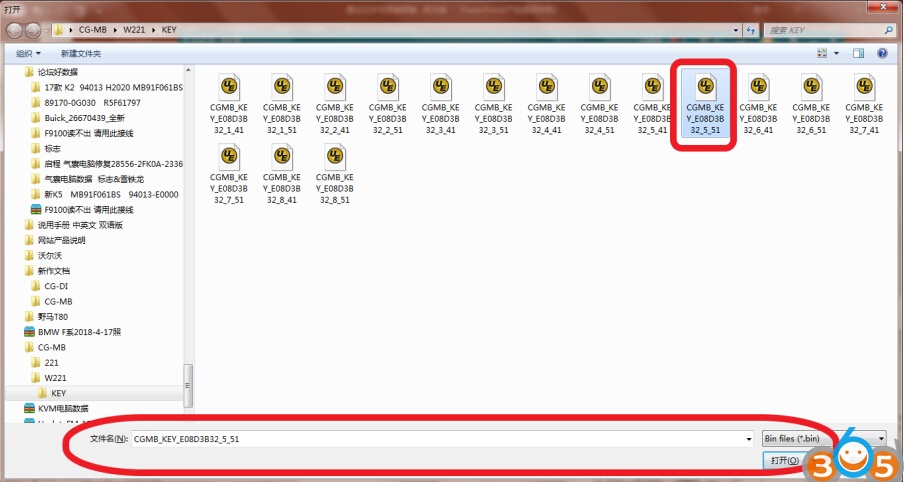Select the W221 folder in the tree
Image resolution: width=904 pixels, height=482 pixels.
(54, 378)
